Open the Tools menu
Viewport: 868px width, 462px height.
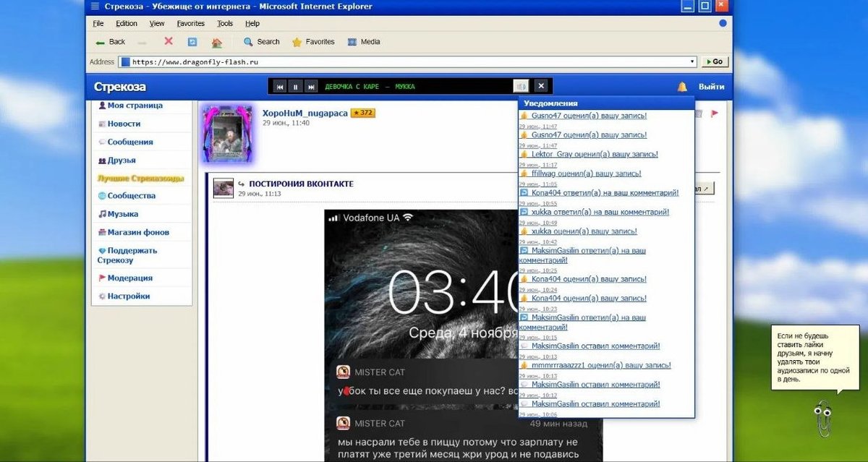point(225,23)
